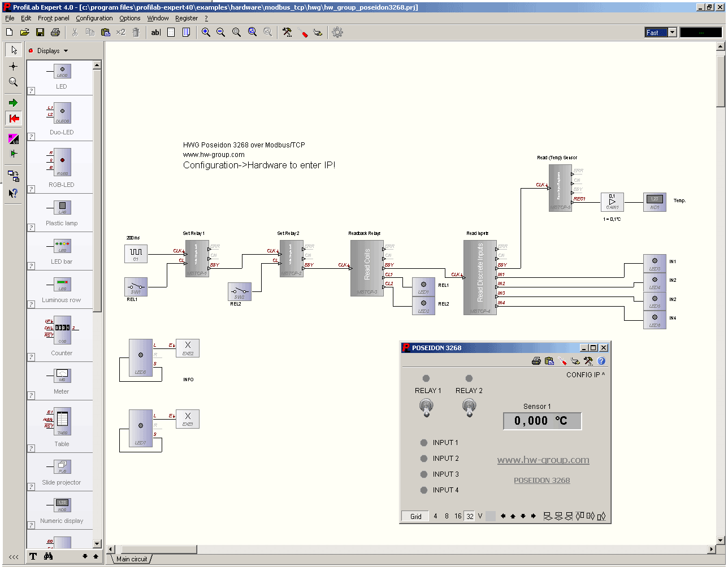Click the hammer hardware configuration icon in main toolbar
Image resolution: width=728 pixels, height=567 pixels.
coord(288,33)
